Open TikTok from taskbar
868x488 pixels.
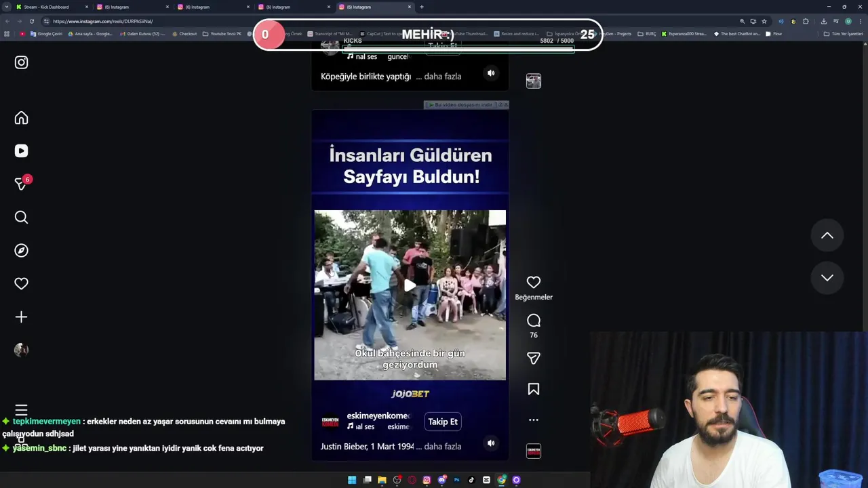pos(471,480)
